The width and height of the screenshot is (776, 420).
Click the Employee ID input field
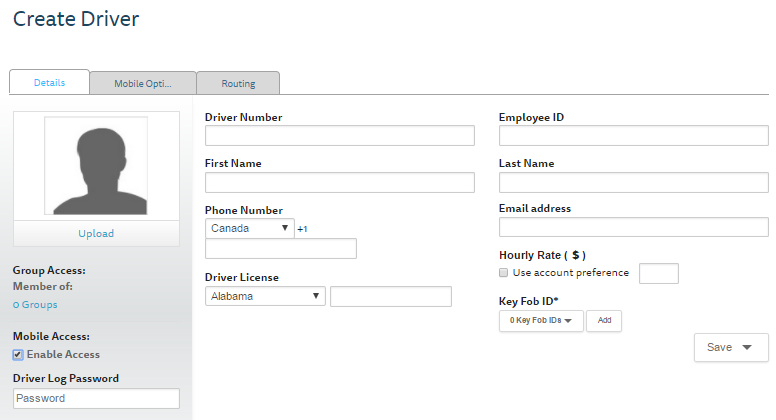pyautogui.click(x=633, y=136)
